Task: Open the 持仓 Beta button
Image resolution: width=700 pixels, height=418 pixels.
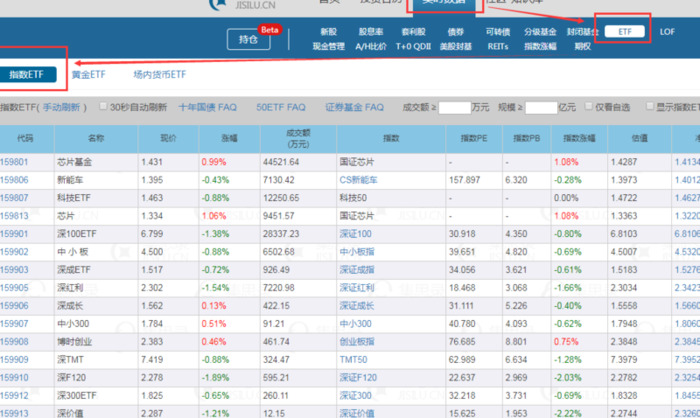Action: coord(249,39)
